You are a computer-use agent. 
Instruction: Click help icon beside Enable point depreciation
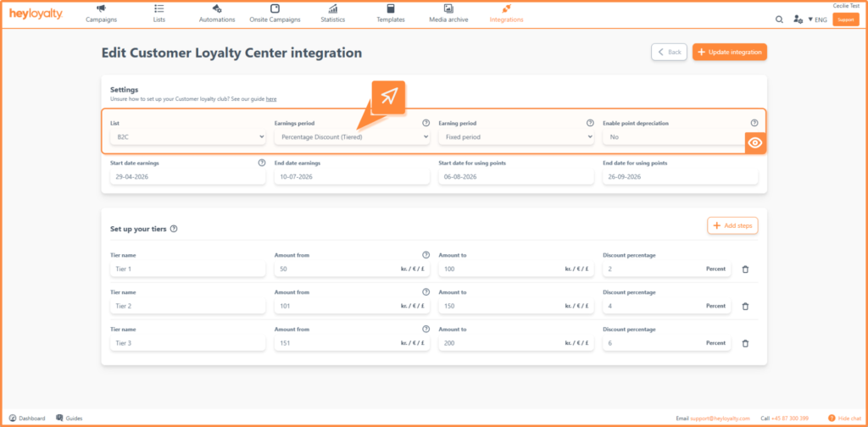tap(754, 123)
